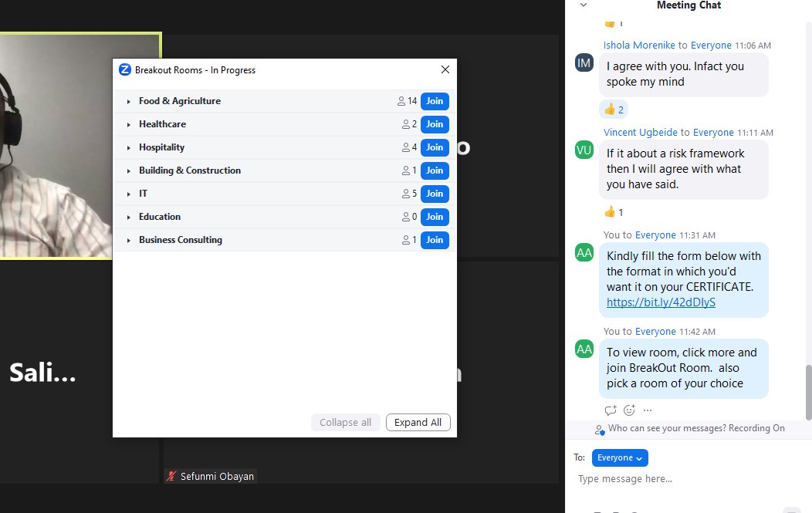812x513 pixels.
Task: Expand the IT breakout room
Action: tap(128, 194)
